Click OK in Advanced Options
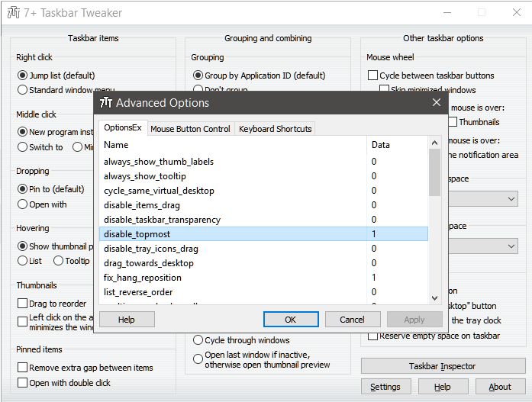This screenshot has height=402, width=532. click(291, 320)
